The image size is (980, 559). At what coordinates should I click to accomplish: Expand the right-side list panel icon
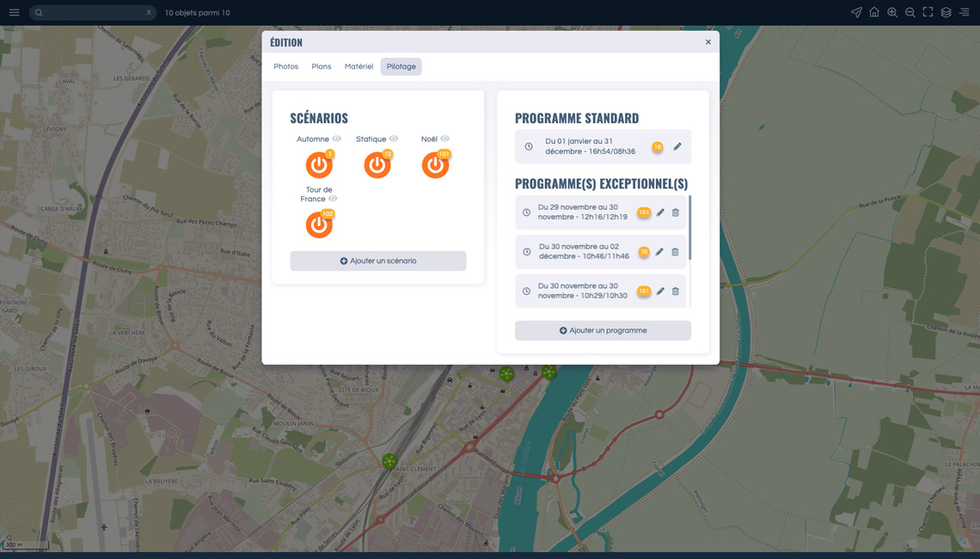click(x=965, y=13)
